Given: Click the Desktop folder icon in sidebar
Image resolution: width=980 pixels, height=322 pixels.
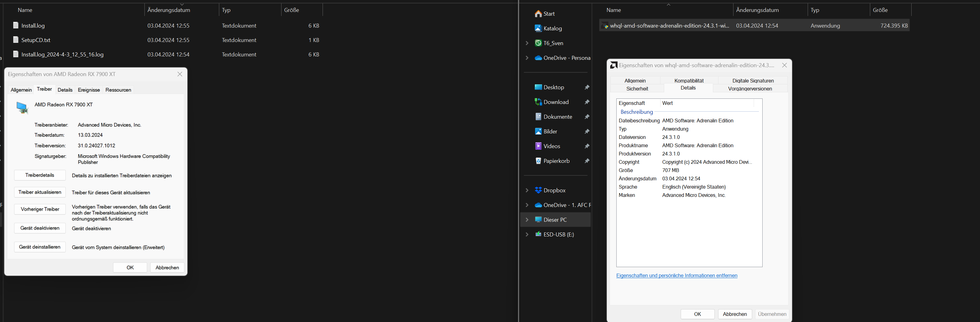Looking at the screenshot, I should (x=538, y=87).
